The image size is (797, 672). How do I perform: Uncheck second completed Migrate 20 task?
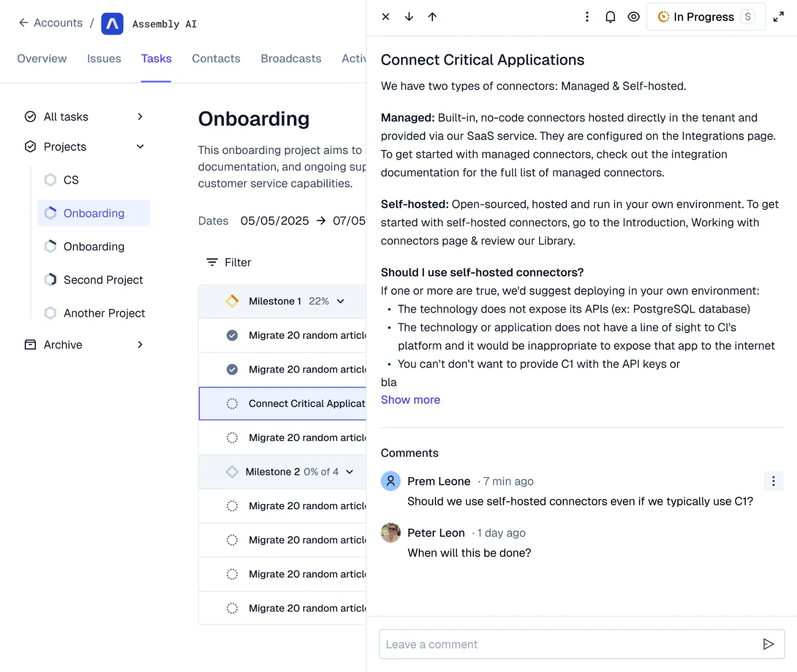point(232,369)
